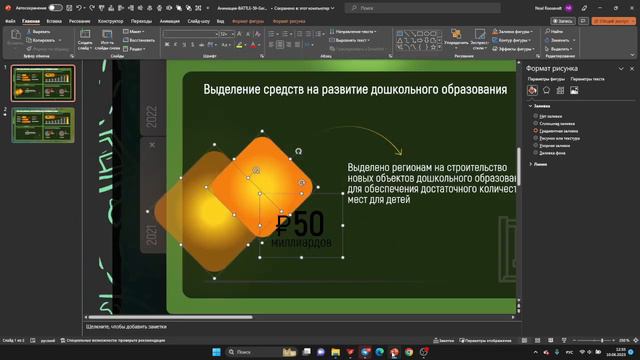Open Выровнять текст dropdown
The image size is (640, 360).
tap(349, 40)
